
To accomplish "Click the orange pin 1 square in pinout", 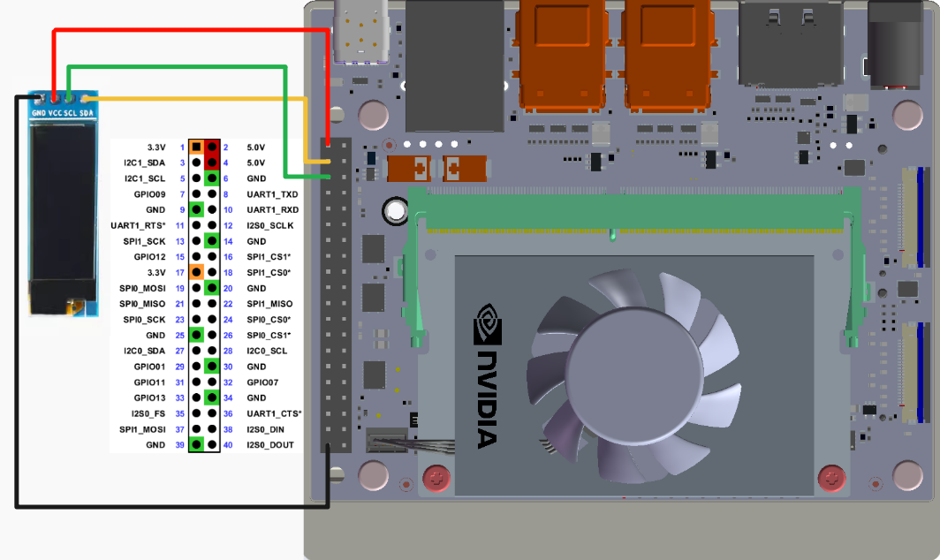I will click(196, 147).
